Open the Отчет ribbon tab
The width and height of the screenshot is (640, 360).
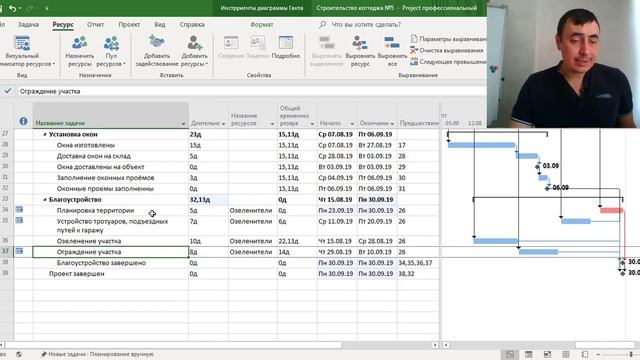(x=95, y=24)
